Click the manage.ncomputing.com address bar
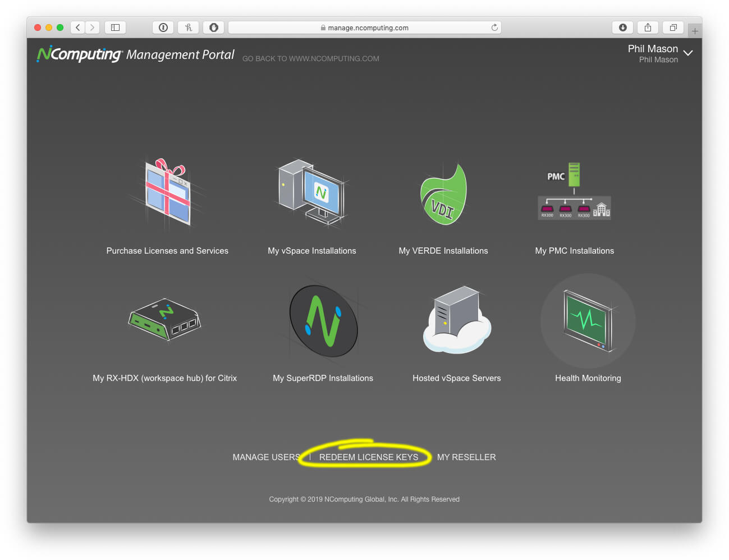 click(365, 27)
